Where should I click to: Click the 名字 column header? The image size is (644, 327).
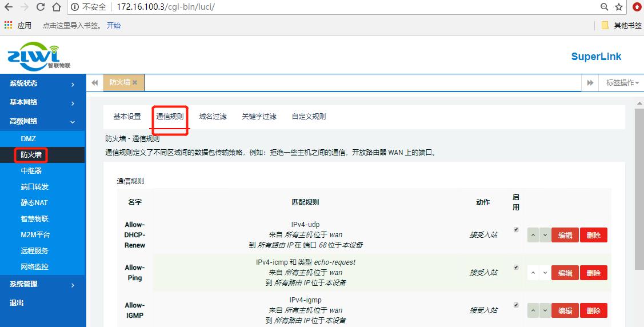135,202
